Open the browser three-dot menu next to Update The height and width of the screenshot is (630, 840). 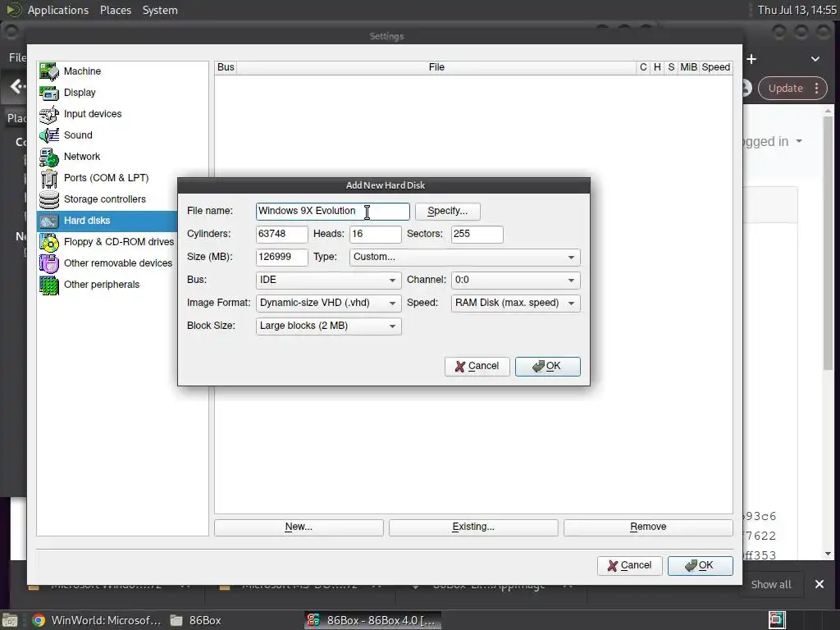click(x=817, y=89)
